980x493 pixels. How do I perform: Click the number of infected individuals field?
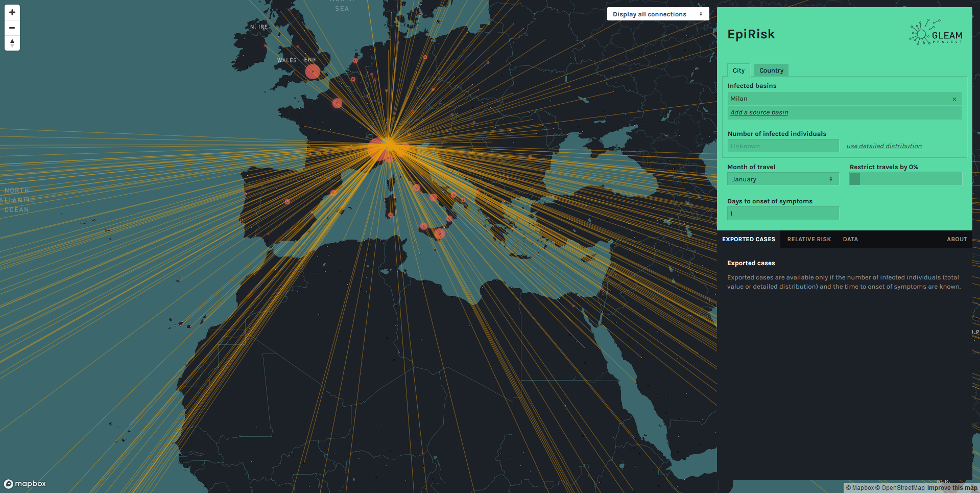pyautogui.click(x=783, y=146)
